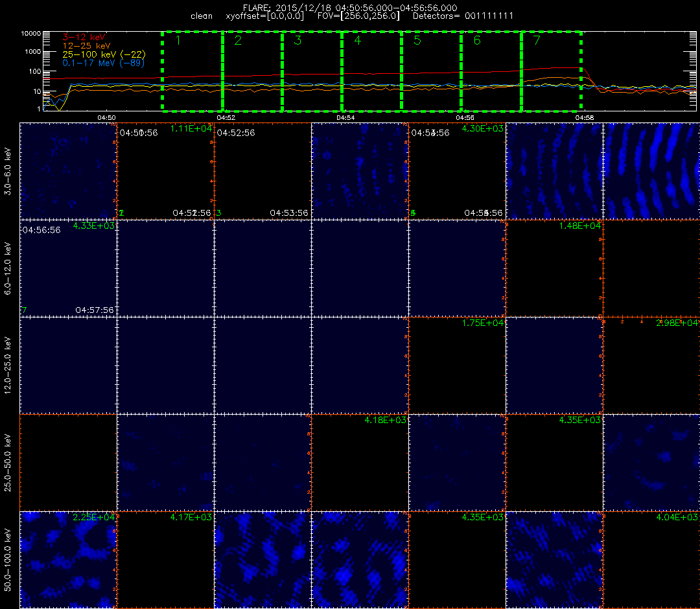Screen dimensions: 700x609
Task: Click interval number 3 in the light curve
Action: pos(297,41)
